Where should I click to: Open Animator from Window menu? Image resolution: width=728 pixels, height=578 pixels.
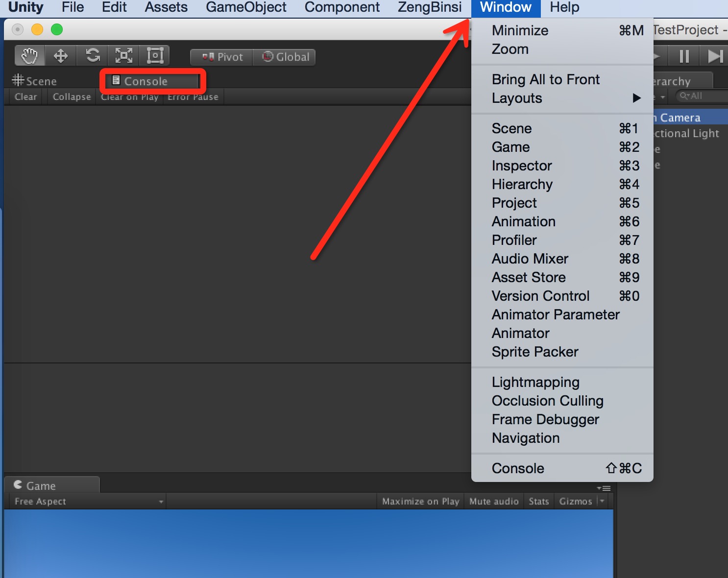click(x=562, y=333)
